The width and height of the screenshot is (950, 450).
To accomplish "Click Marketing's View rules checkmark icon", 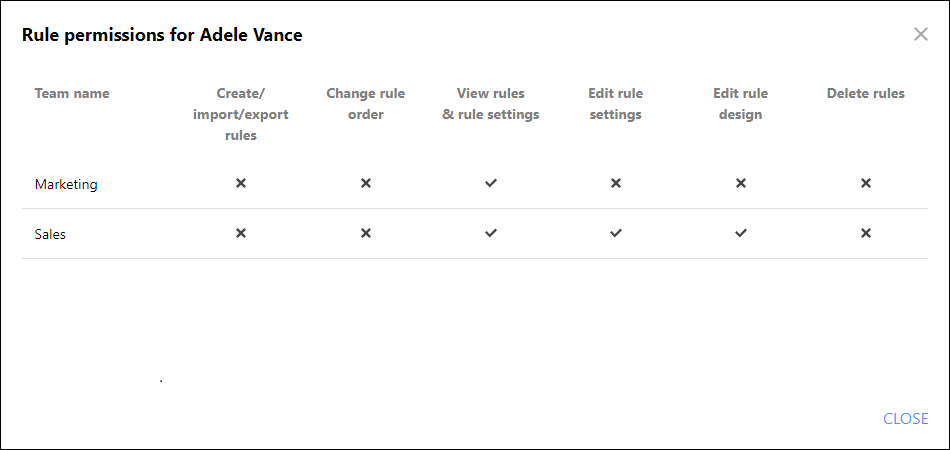I will (491, 183).
